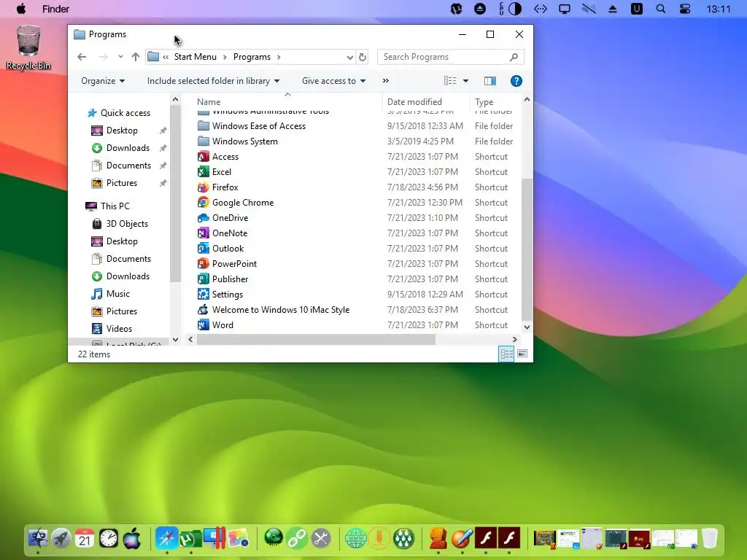The width and height of the screenshot is (747, 560).
Task: Show more toolbar commands via double chevron
Action: tap(385, 81)
